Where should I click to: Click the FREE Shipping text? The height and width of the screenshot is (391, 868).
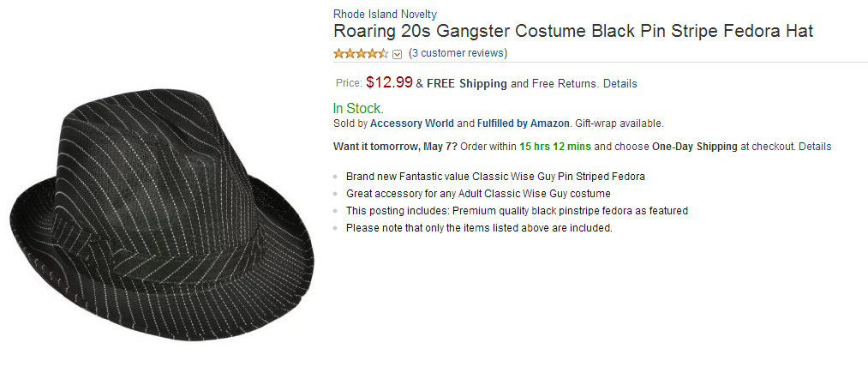tap(467, 84)
